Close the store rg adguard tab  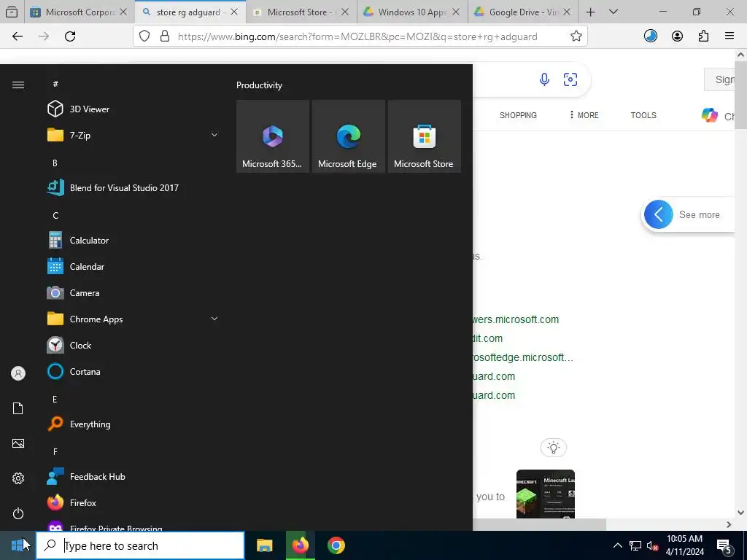click(x=234, y=12)
